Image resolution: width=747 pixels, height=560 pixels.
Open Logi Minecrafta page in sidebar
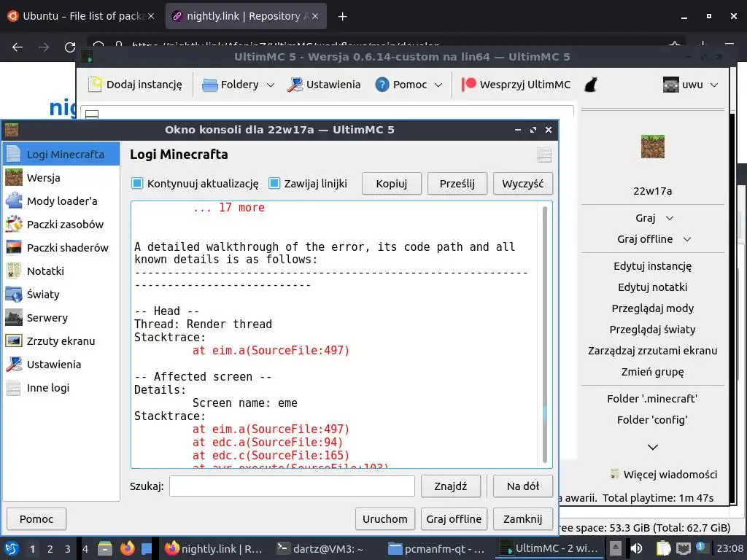(x=61, y=154)
